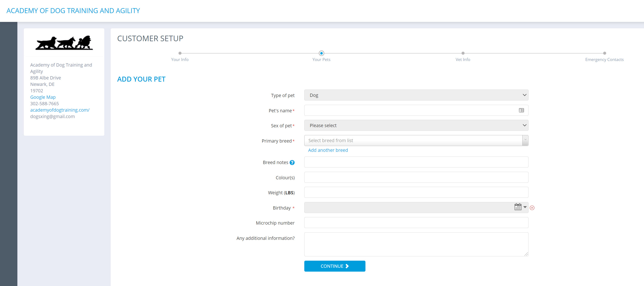Viewport: 644px width, 286px height.
Task: Open the Primary breed combo box
Action: (416, 141)
